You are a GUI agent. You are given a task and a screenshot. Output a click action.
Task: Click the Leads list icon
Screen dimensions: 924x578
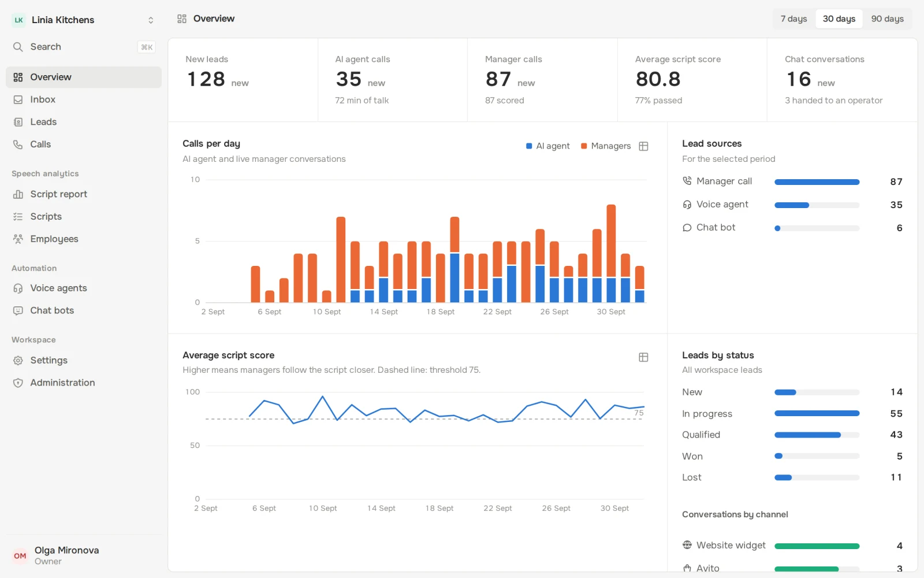coord(18,122)
